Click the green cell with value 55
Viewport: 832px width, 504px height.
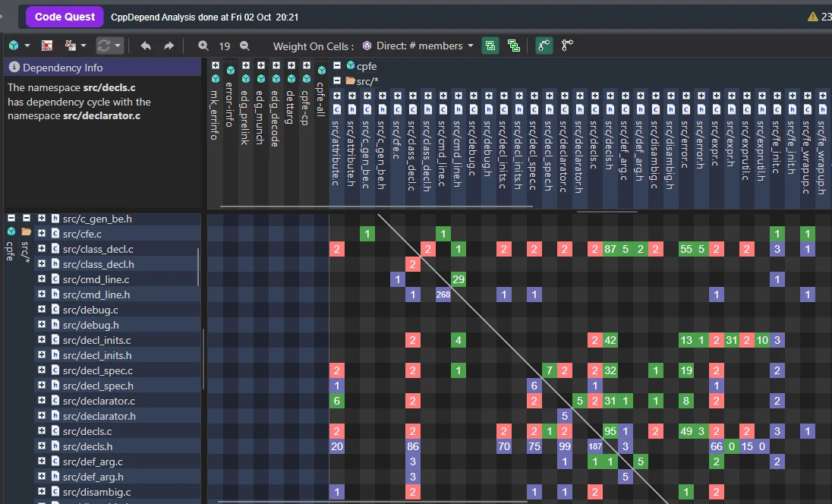click(x=686, y=249)
